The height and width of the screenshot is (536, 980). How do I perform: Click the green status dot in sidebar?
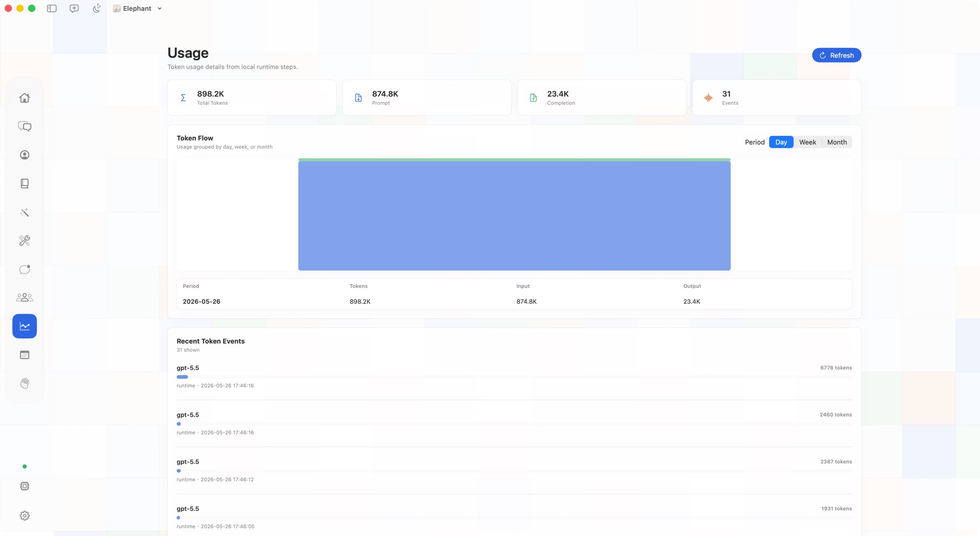tap(24, 467)
